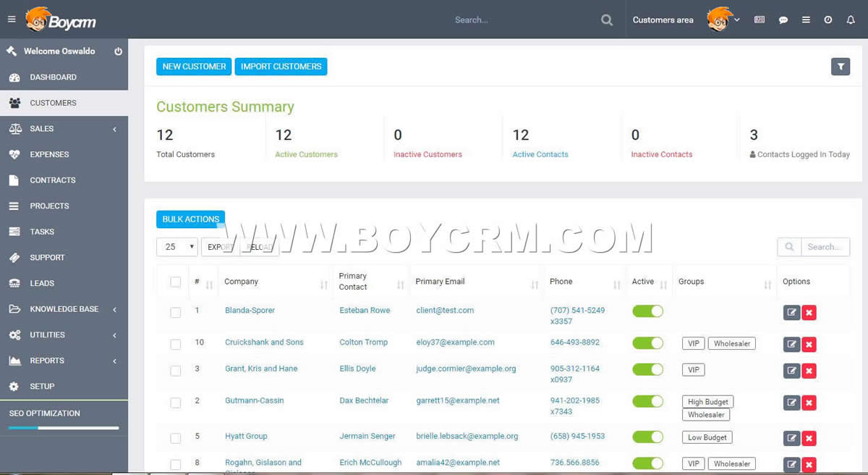The width and height of the screenshot is (868, 475).
Task: Open the notifications bell icon
Action: pyautogui.click(x=851, y=20)
